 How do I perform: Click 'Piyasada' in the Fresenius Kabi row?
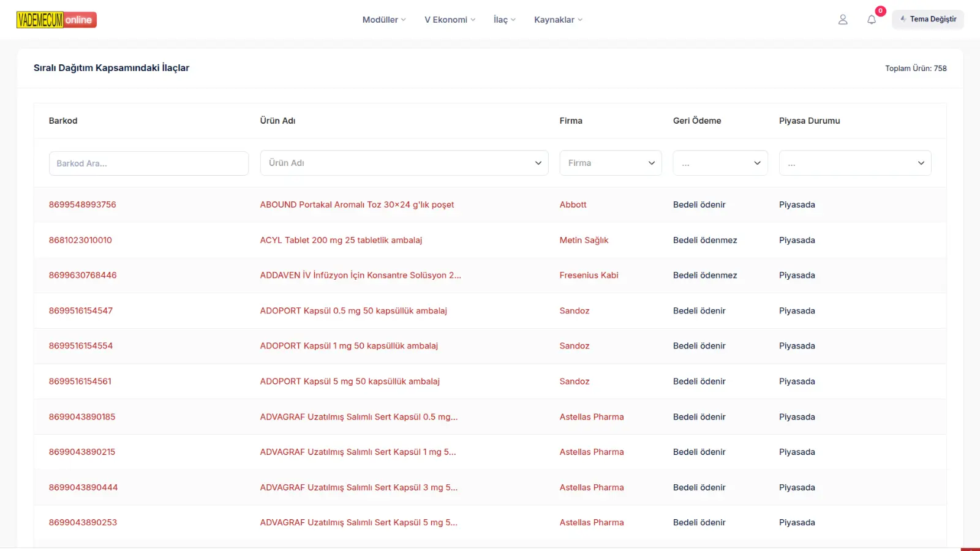[797, 275]
